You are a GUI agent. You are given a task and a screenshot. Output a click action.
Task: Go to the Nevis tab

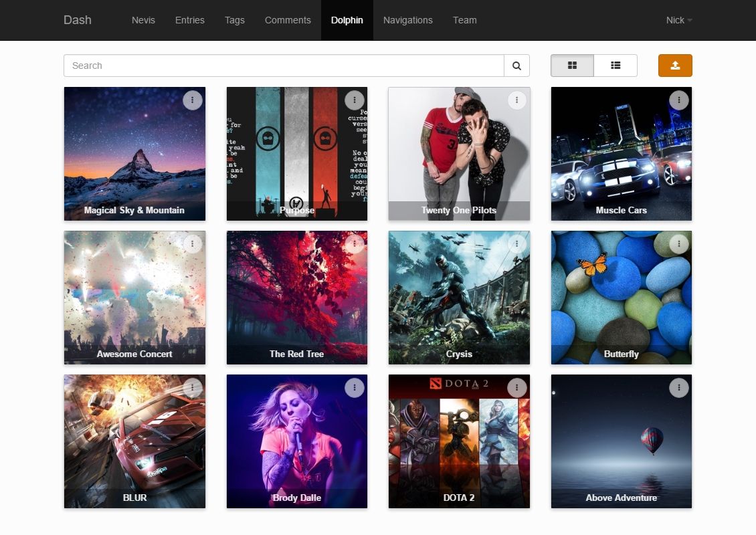click(x=143, y=20)
